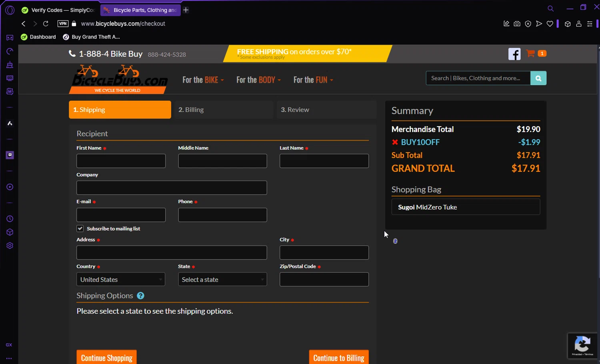This screenshot has height=364, width=600.
Task: Open the profile account icon in toolbar
Action: pyautogui.click(x=578, y=24)
